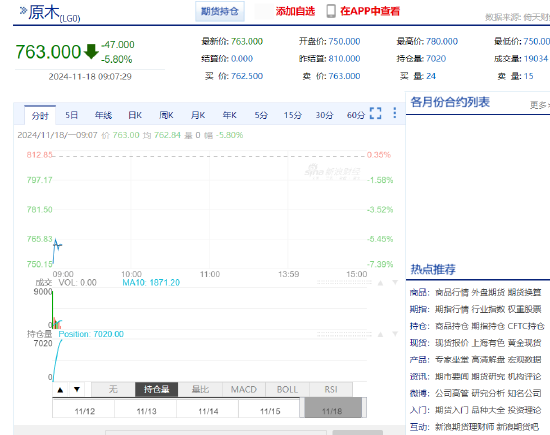Collapse volume panel using its up triangle
The image size is (550, 435).
tap(380, 283)
